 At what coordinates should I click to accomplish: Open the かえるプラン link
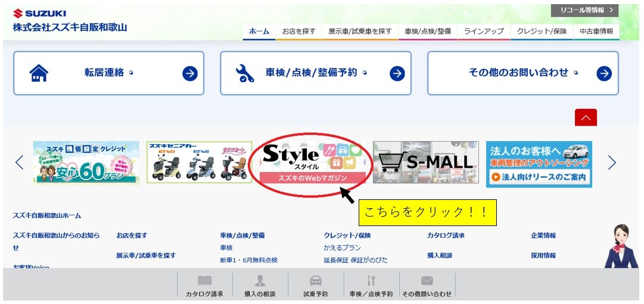tap(342, 248)
